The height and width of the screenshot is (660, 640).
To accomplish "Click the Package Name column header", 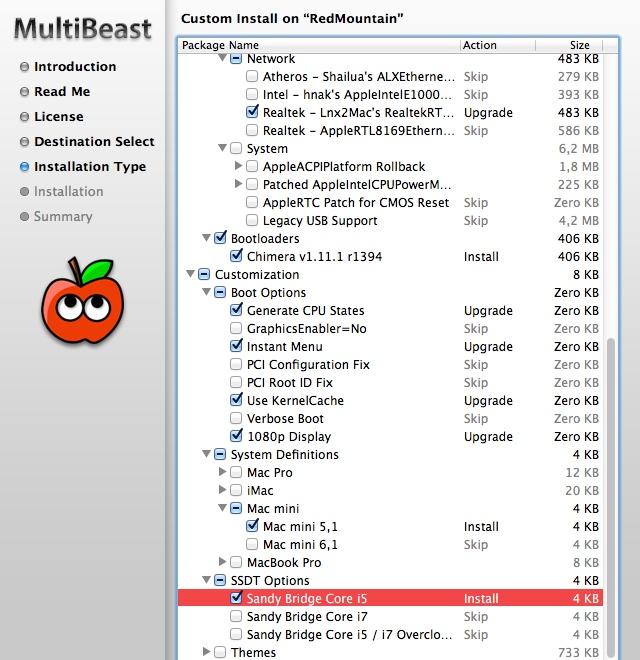I will point(319,45).
